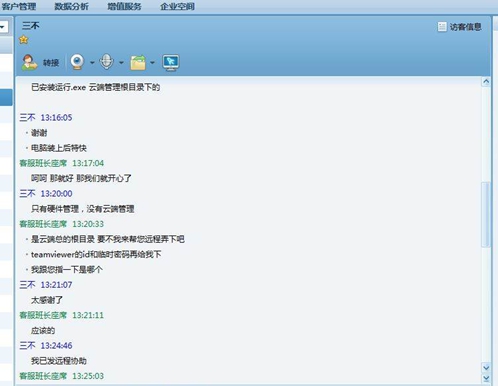Click the message 已安装运行.exe 云端管理根目录下的

coord(96,87)
